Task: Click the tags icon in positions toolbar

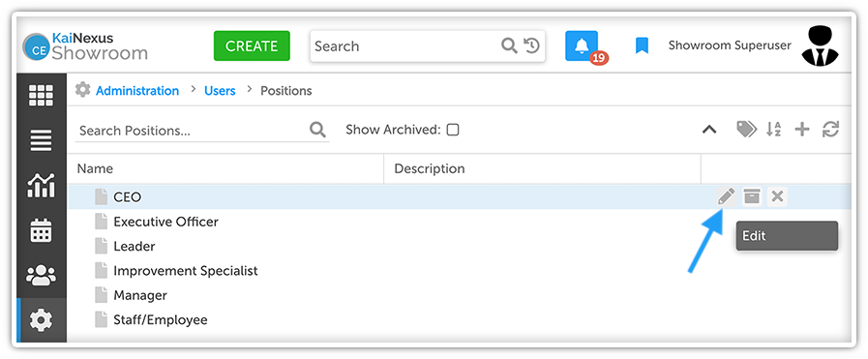Action: pos(746,130)
